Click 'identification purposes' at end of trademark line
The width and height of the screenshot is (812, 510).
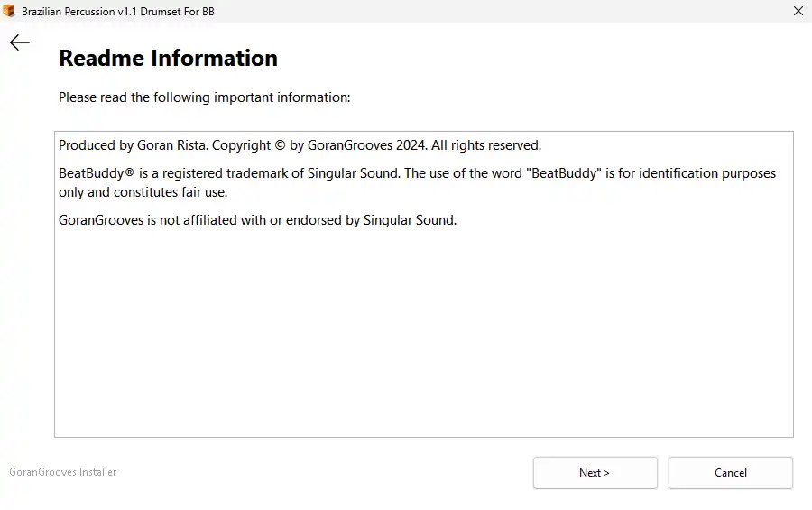click(706, 173)
